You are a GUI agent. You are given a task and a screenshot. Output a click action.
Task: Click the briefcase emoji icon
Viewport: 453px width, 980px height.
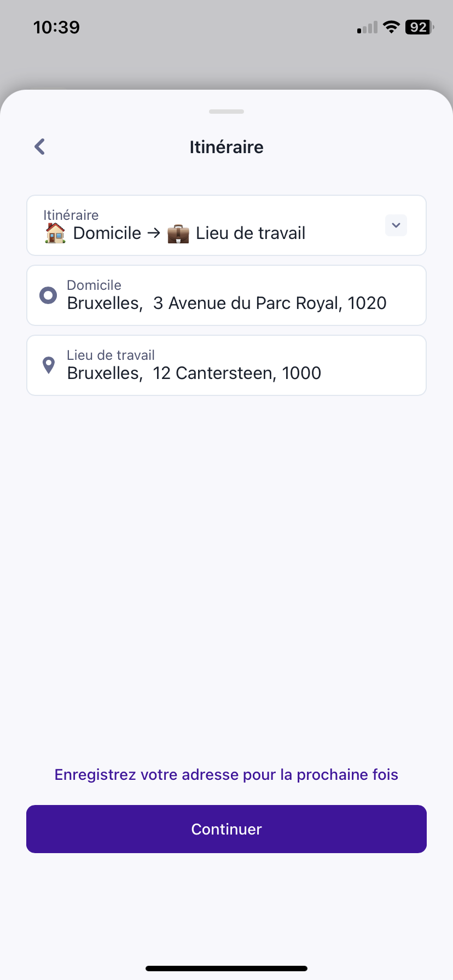pos(178,234)
